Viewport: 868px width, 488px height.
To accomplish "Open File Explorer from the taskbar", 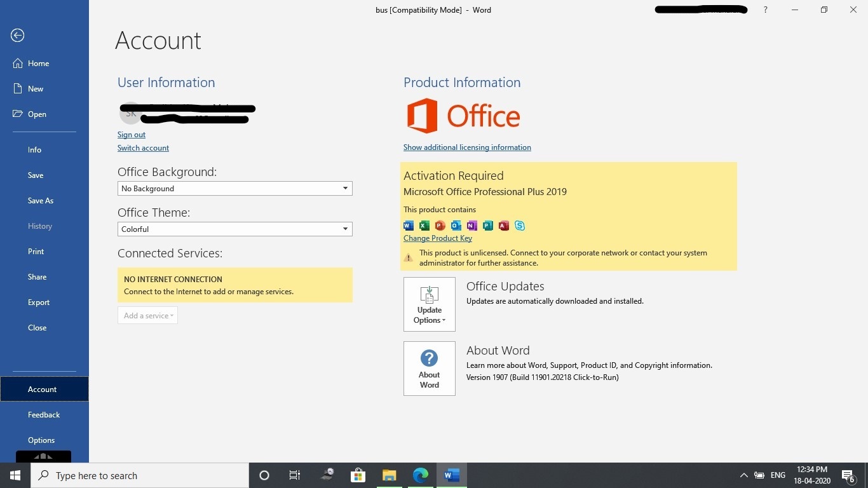I will tap(390, 475).
